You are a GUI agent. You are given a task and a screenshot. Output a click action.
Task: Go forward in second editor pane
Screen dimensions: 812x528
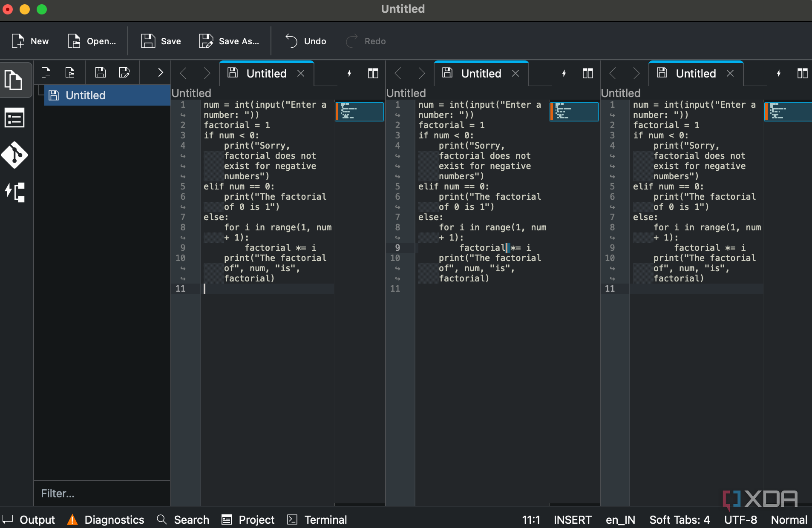pos(422,74)
